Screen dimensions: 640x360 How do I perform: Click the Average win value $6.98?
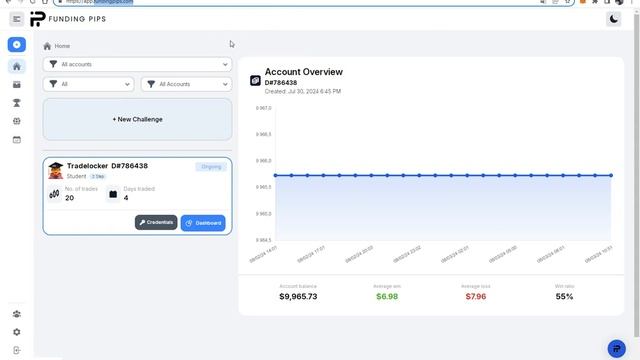click(387, 296)
